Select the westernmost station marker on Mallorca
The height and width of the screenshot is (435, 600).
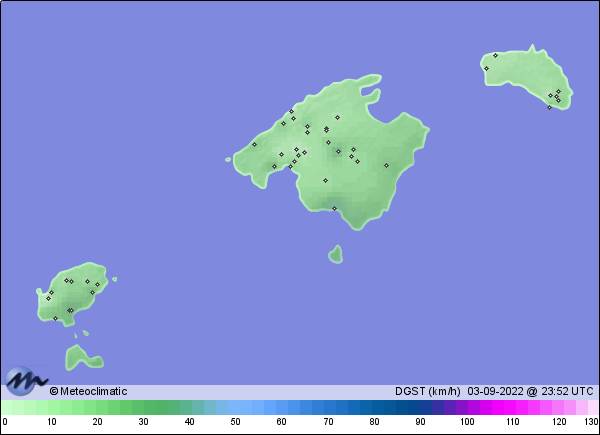(254, 144)
